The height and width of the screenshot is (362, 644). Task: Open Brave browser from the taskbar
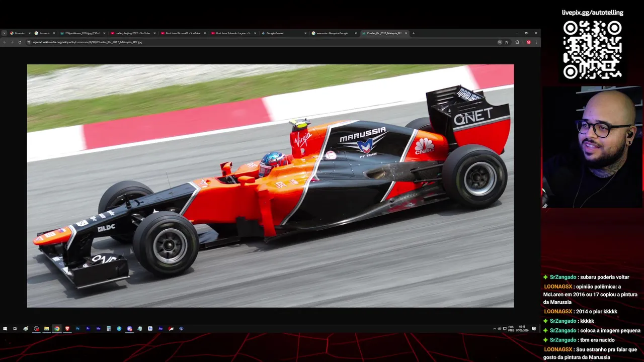pos(67,329)
